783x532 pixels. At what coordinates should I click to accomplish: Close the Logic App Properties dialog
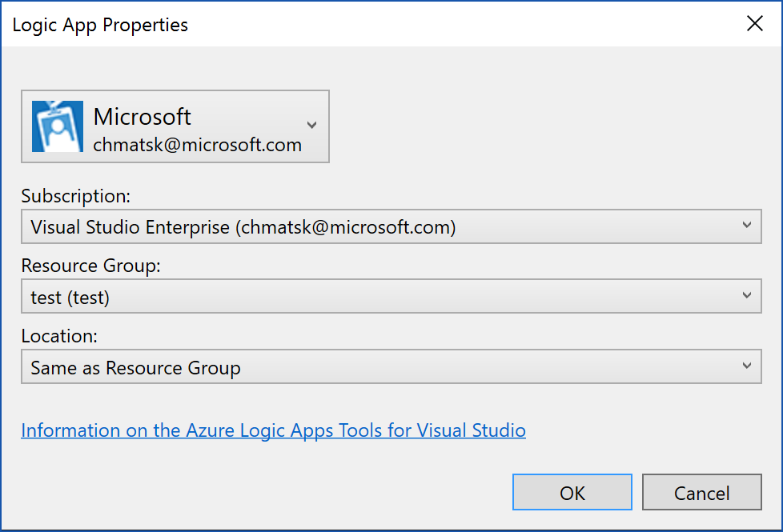tap(754, 23)
